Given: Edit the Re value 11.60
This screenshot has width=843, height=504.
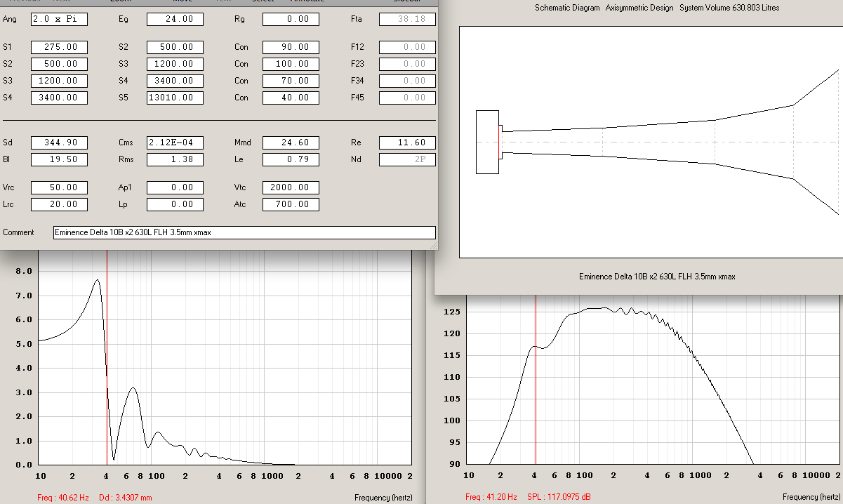Looking at the screenshot, I should click(407, 142).
